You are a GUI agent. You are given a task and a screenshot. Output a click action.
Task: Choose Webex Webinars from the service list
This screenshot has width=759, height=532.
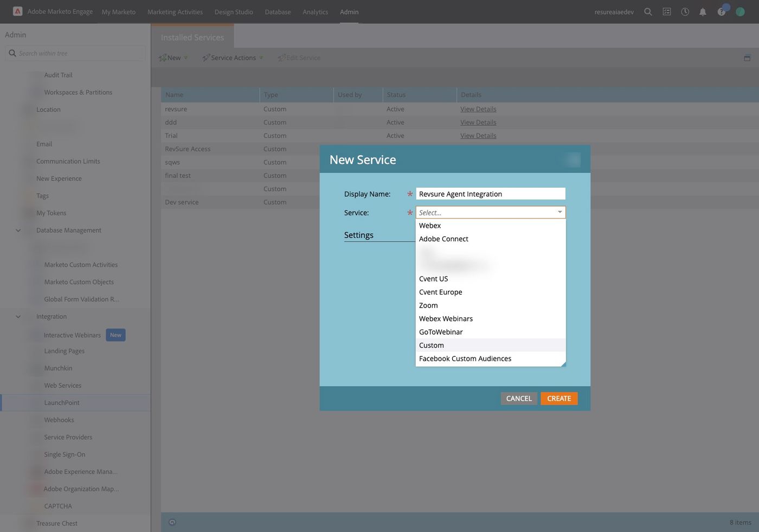click(x=491, y=318)
